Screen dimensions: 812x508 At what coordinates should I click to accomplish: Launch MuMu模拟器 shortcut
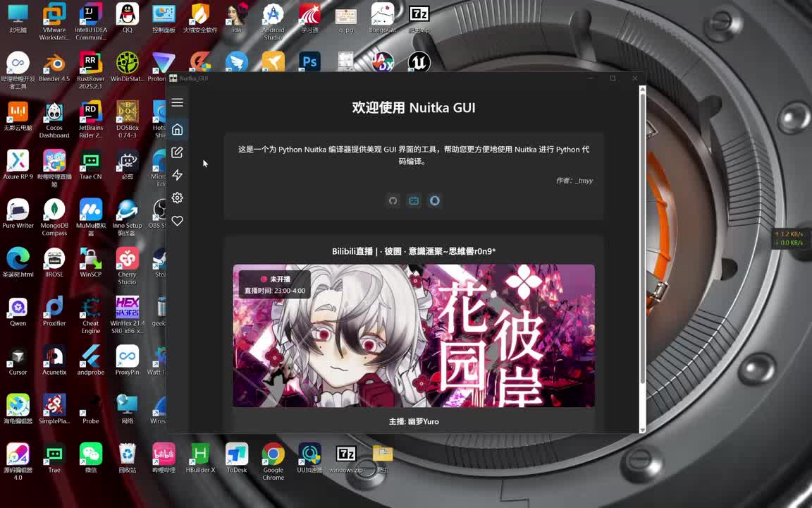click(91, 217)
